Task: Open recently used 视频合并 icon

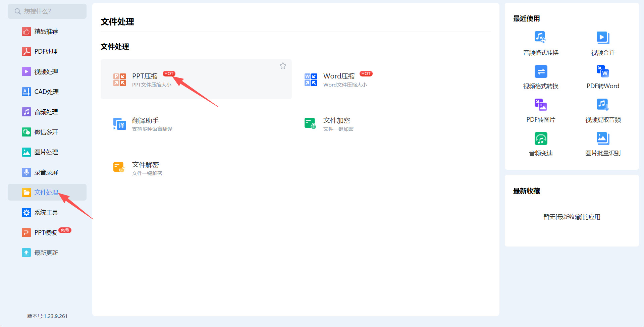Action: click(603, 38)
